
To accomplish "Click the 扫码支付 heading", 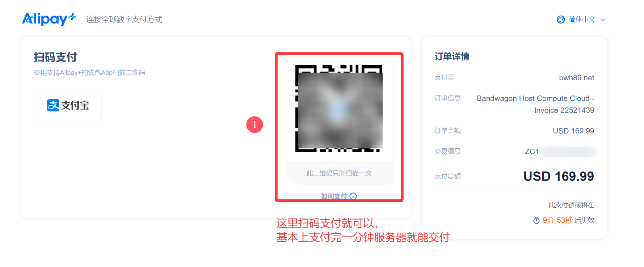I will (55, 57).
